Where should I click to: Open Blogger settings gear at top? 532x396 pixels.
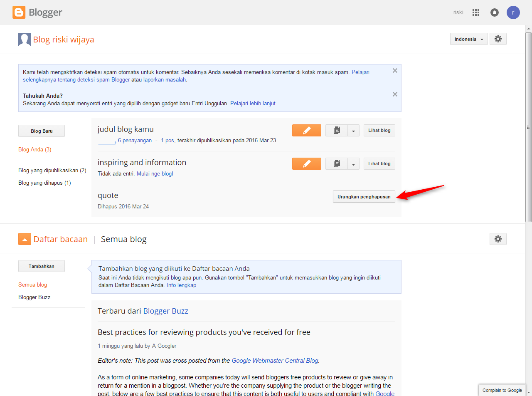[x=498, y=39]
